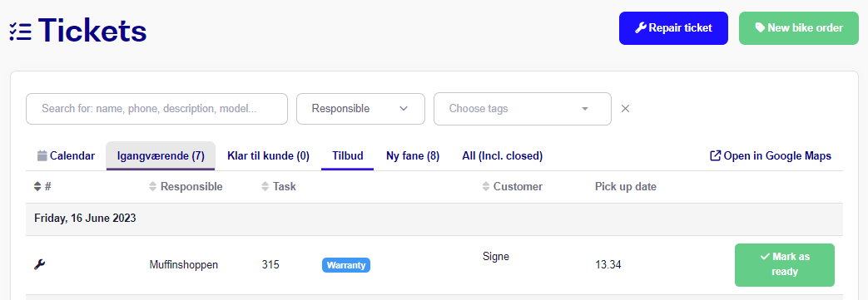Open tickets in Google Maps link

(x=771, y=155)
